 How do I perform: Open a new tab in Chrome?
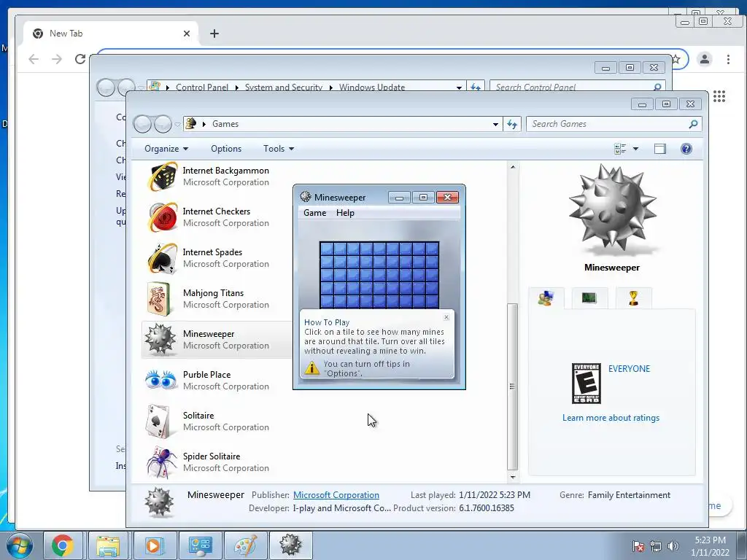pyautogui.click(x=214, y=34)
